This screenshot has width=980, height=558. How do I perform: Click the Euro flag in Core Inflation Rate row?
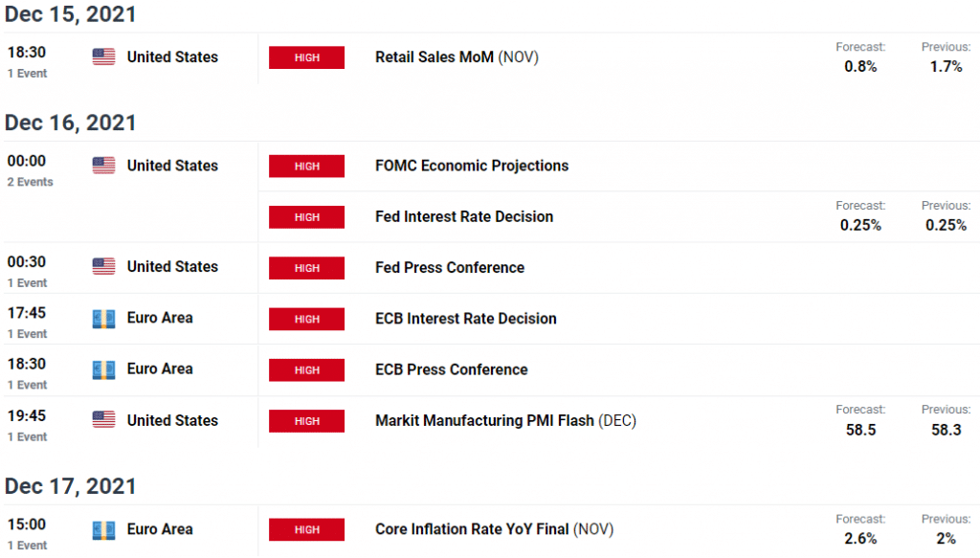(x=103, y=530)
